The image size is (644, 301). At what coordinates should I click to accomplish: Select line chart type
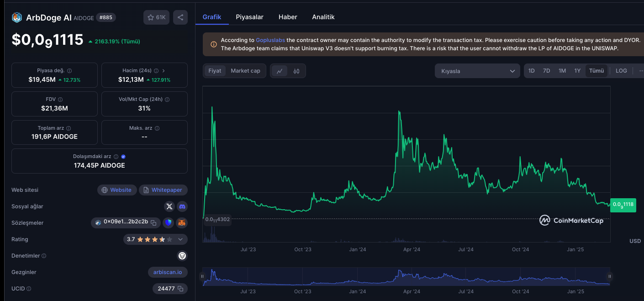coord(280,71)
